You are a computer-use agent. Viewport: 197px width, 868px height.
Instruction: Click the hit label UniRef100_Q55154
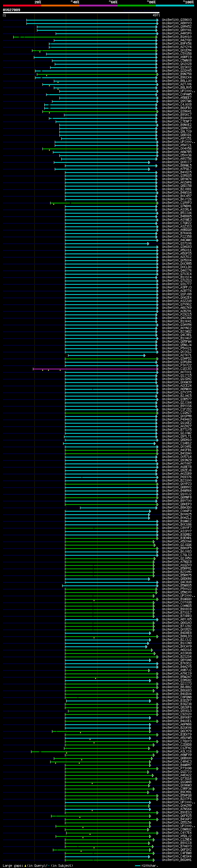point(177,822)
